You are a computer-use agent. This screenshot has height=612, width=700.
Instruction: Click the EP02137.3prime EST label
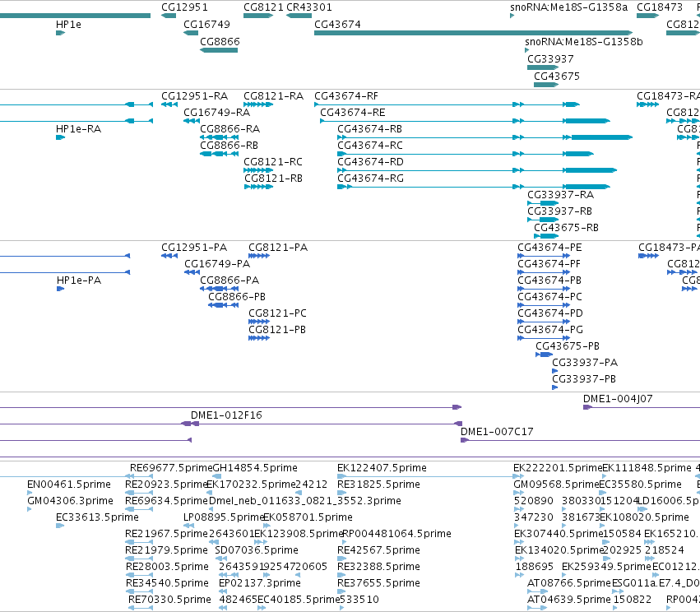260,583
